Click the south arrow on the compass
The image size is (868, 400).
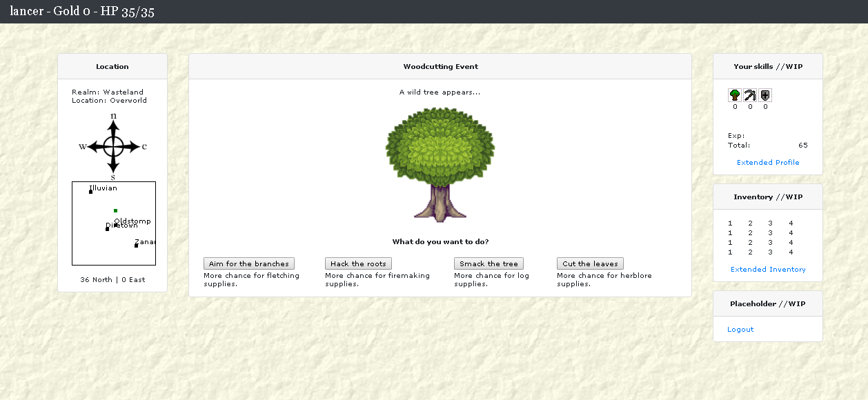click(114, 166)
